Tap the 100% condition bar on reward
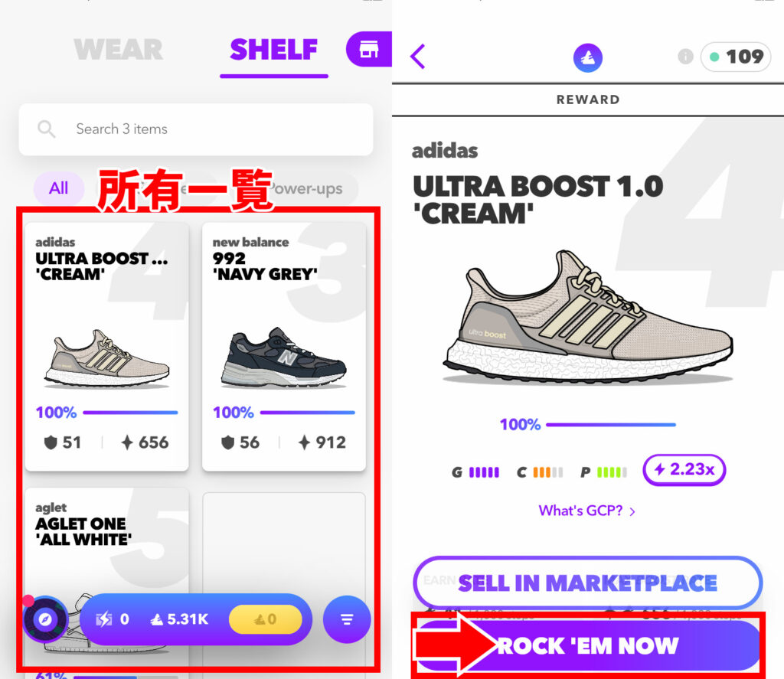Image resolution: width=784 pixels, height=679 pixels. click(587, 425)
